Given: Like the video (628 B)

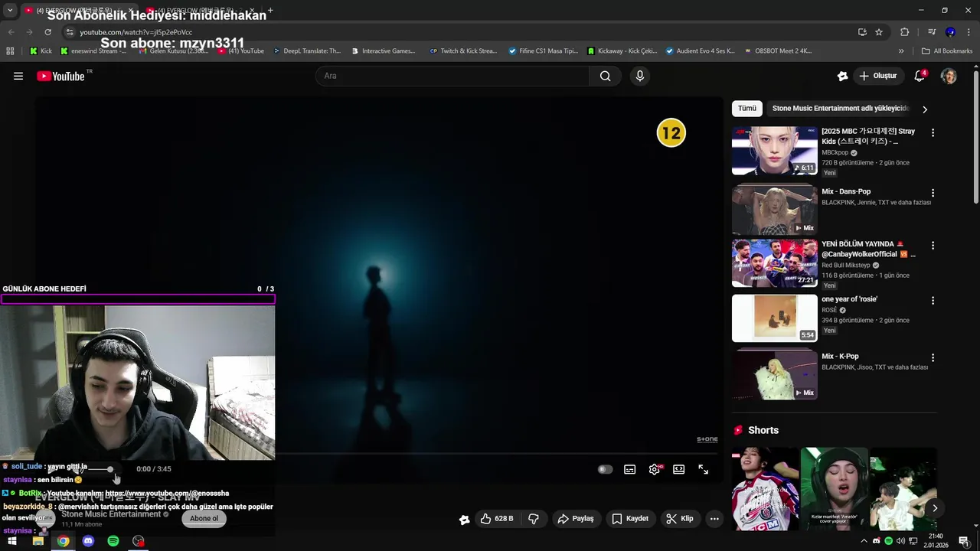Looking at the screenshot, I should (496, 519).
